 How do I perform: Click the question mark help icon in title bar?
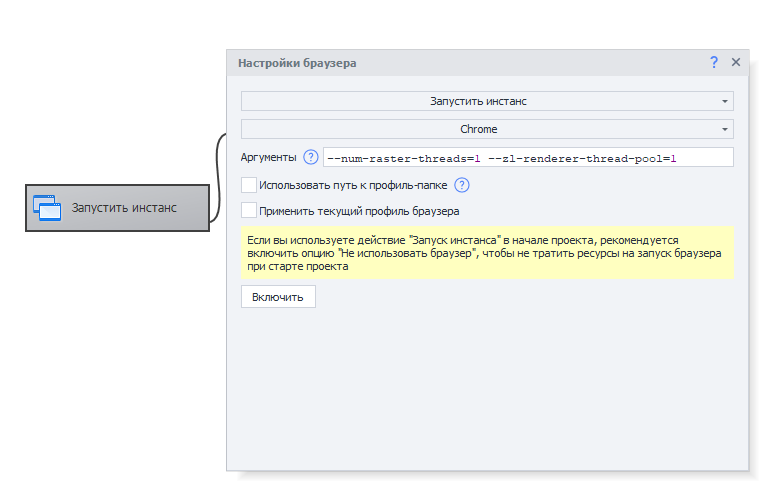click(714, 62)
